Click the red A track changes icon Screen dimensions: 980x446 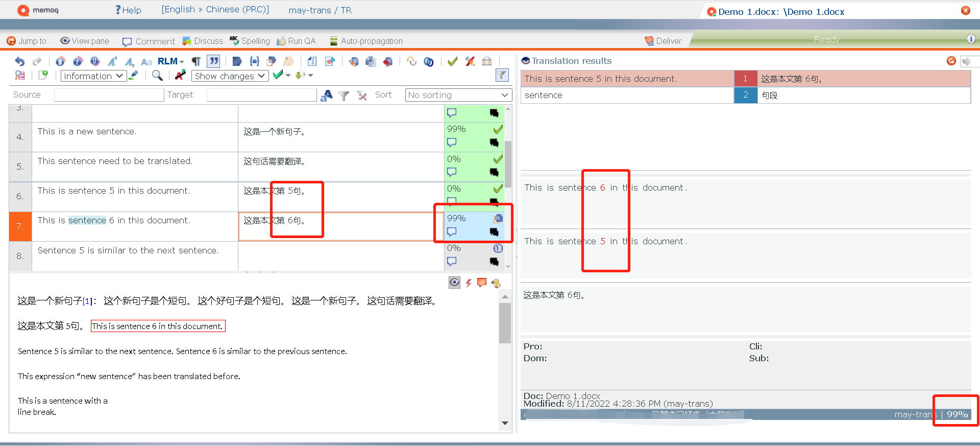pyautogui.click(x=180, y=75)
